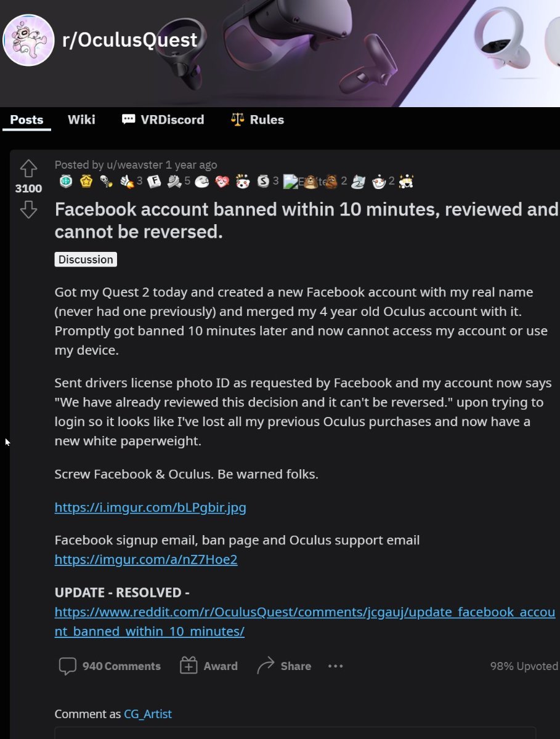Click the grey wolf award icon
Image resolution: width=560 pixels, height=739 pixels.
[x=358, y=181]
